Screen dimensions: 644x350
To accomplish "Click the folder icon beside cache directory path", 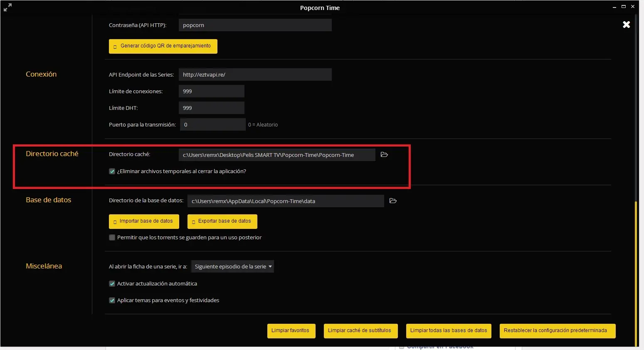I will tap(384, 155).
